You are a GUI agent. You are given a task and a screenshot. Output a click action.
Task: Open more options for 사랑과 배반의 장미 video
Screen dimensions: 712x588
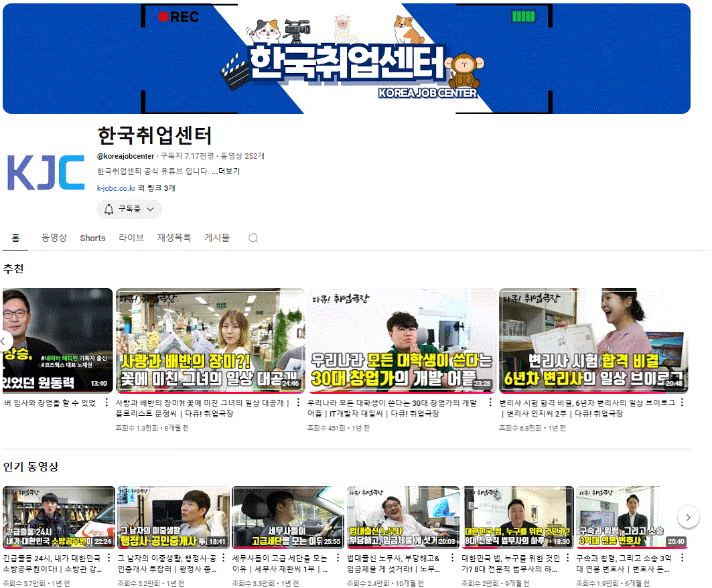tap(298, 402)
